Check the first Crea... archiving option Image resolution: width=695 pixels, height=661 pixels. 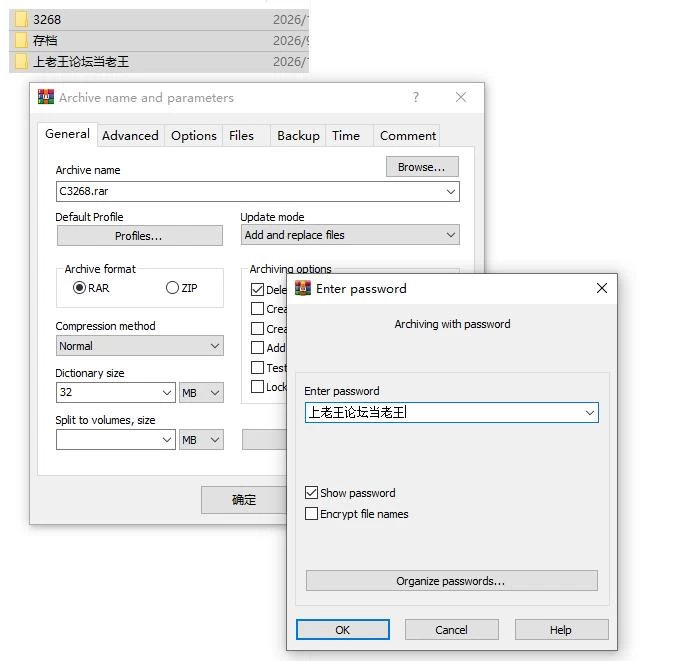258,308
